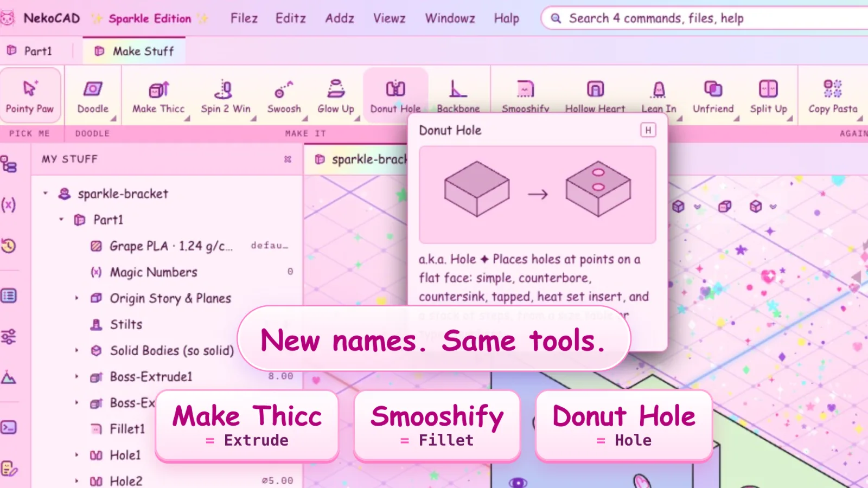Start a sketch with the Doodle tool
This screenshot has width=868, height=488.
(x=93, y=97)
